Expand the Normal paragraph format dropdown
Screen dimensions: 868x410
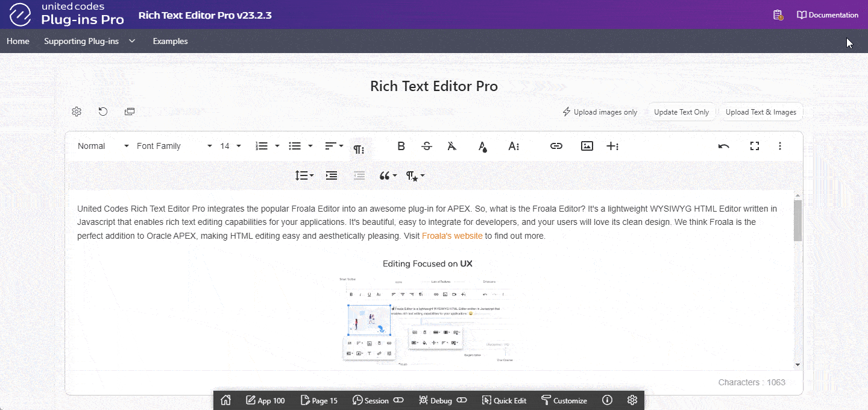(x=103, y=146)
